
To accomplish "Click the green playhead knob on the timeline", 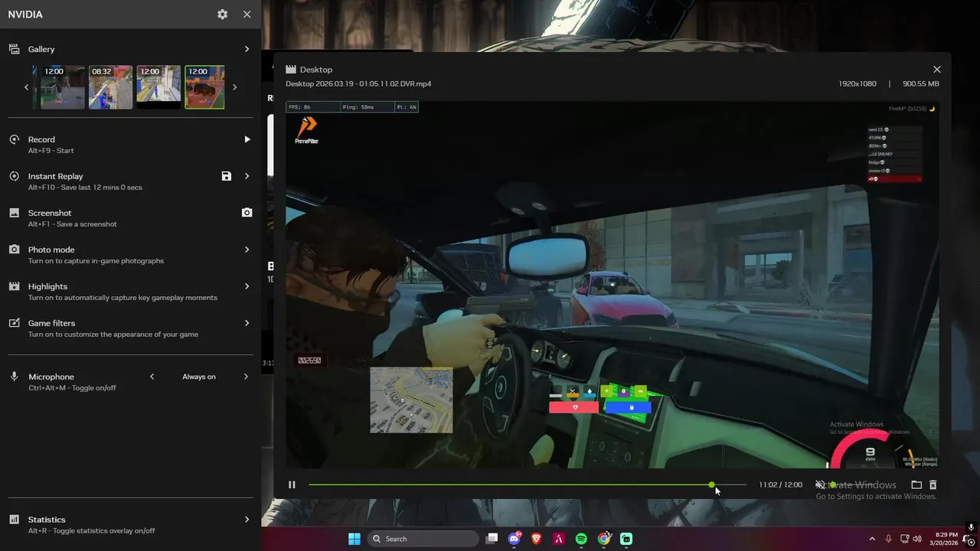I will coord(712,484).
